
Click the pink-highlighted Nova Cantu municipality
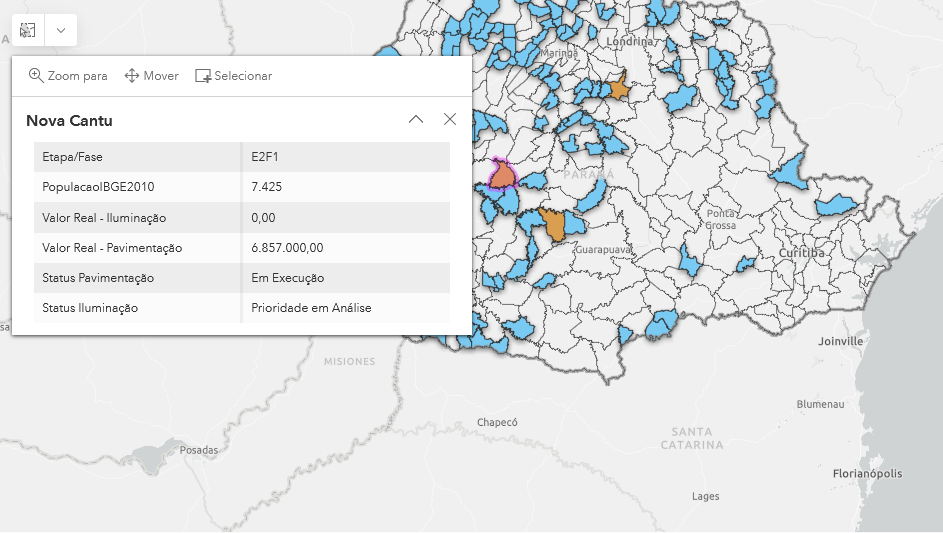click(x=502, y=176)
